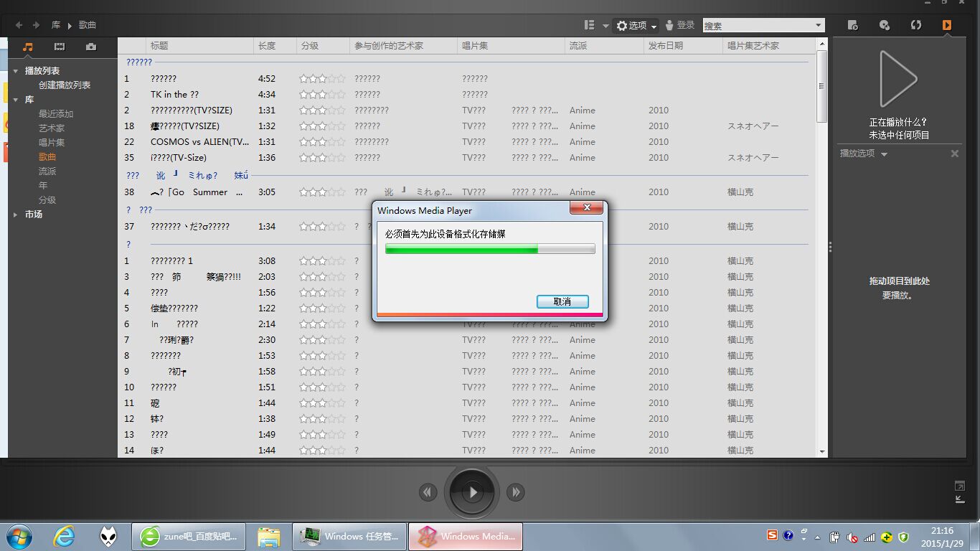Click the song list vertical scrollbar thumb

click(822, 86)
